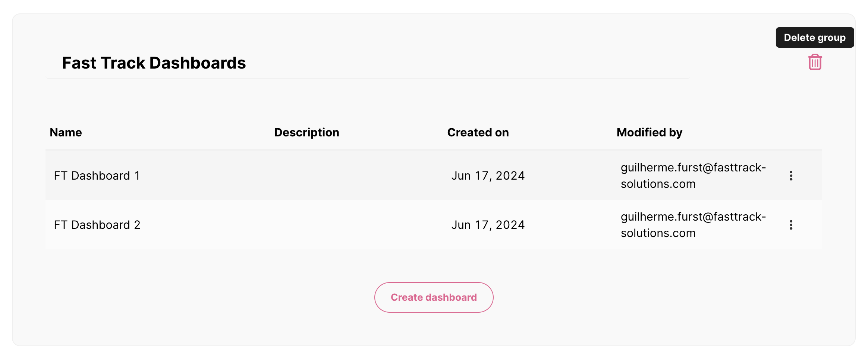
Task: Click the modifier email in FT Dashboard 1 row
Action: [693, 176]
